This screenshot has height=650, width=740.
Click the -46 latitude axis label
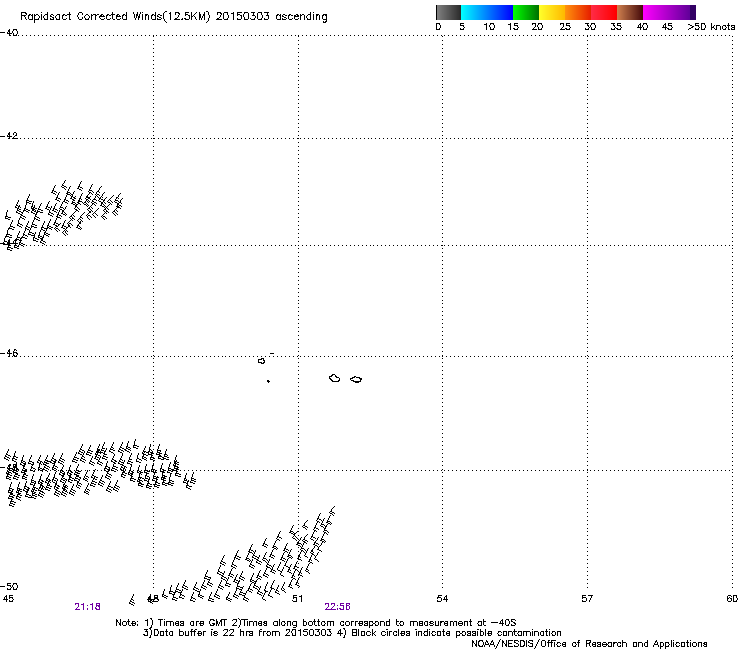pyautogui.click(x=9, y=353)
